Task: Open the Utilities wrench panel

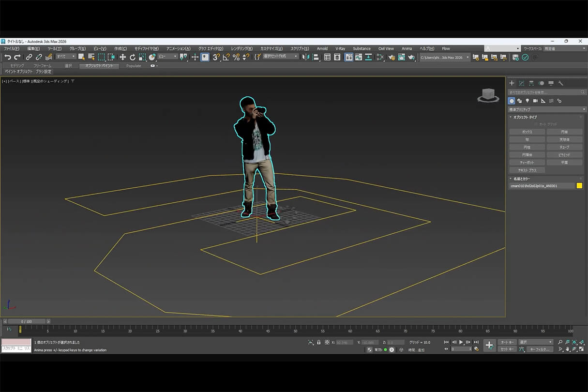Action: pyautogui.click(x=561, y=83)
